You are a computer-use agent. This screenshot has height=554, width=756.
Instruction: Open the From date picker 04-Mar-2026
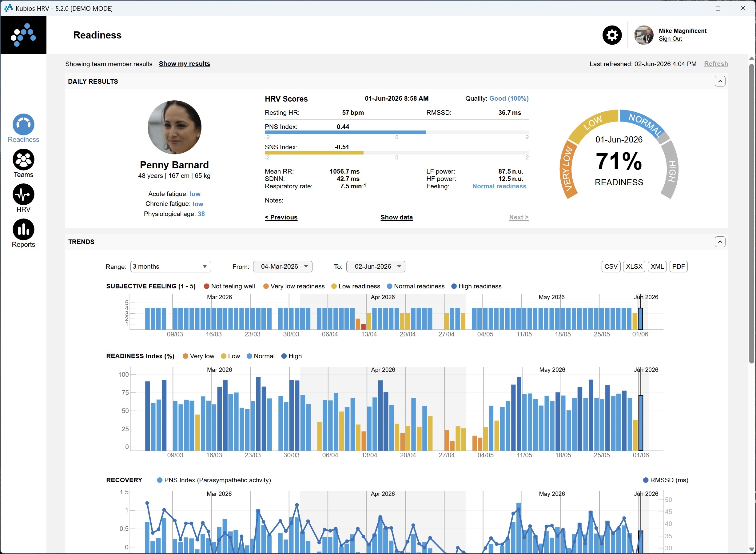click(282, 267)
